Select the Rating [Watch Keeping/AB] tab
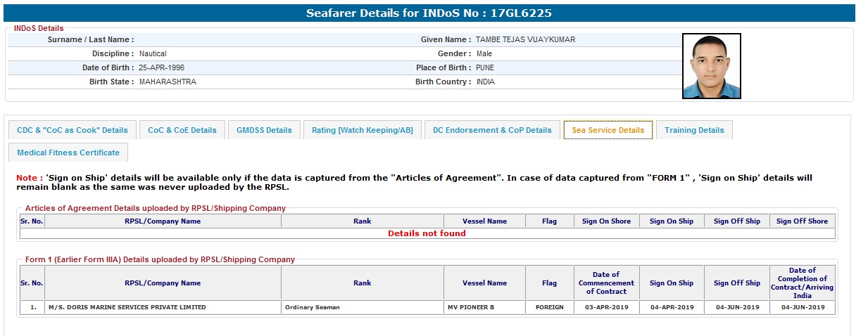Image resolution: width=868 pixels, height=336 pixels. click(x=363, y=130)
